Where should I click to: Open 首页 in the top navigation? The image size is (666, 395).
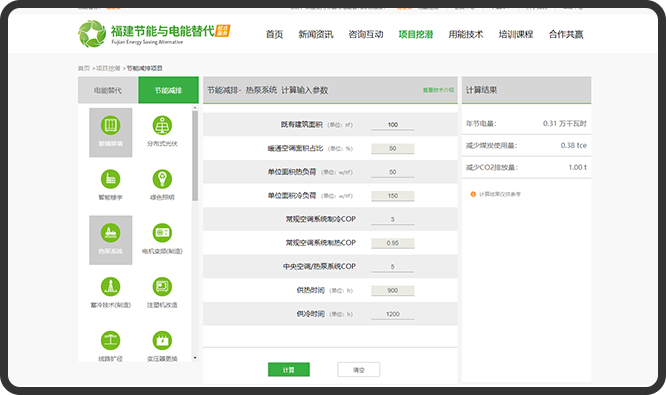point(274,34)
